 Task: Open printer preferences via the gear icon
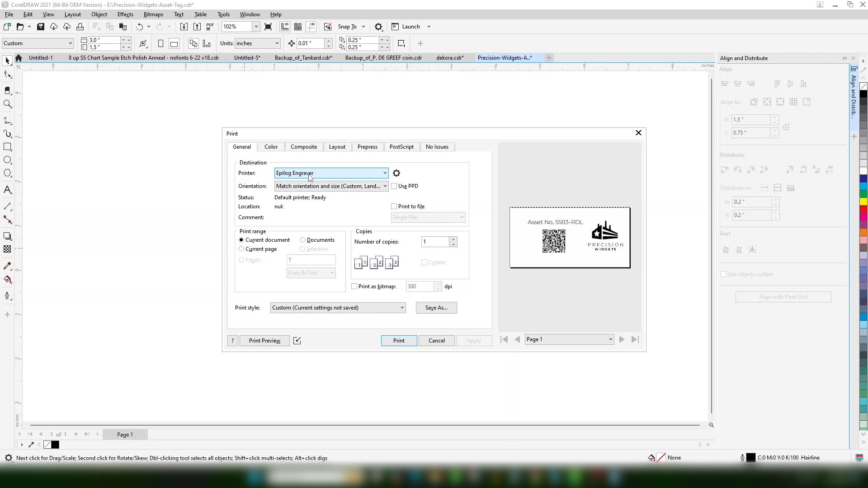point(396,173)
